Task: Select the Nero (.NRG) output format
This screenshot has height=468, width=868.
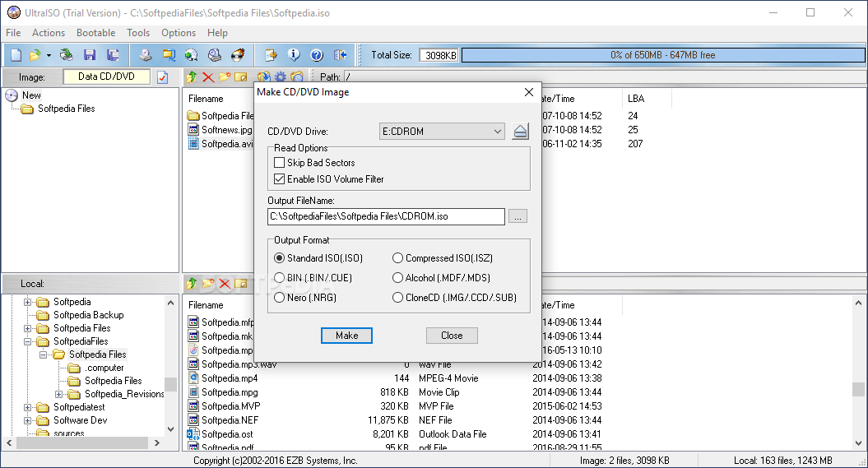Action: tap(280, 298)
